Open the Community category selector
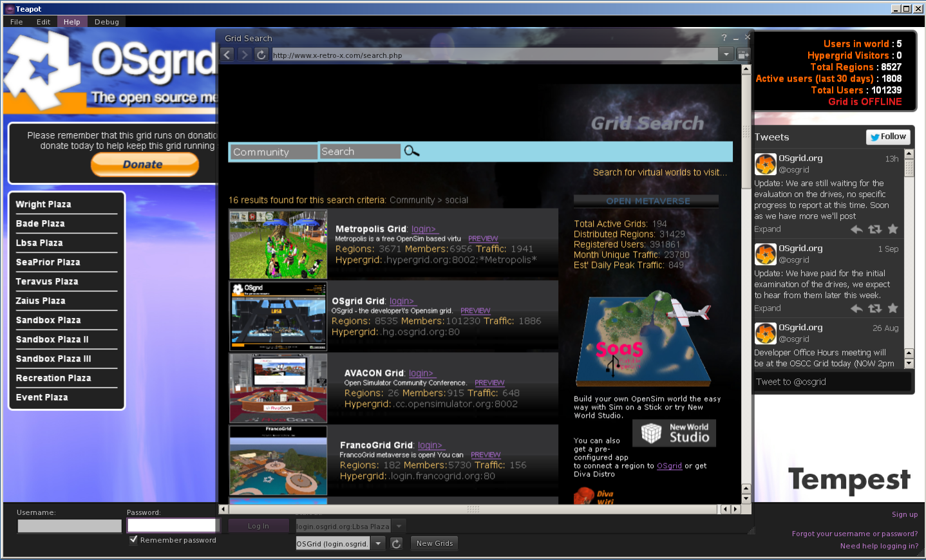 (274, 152)
